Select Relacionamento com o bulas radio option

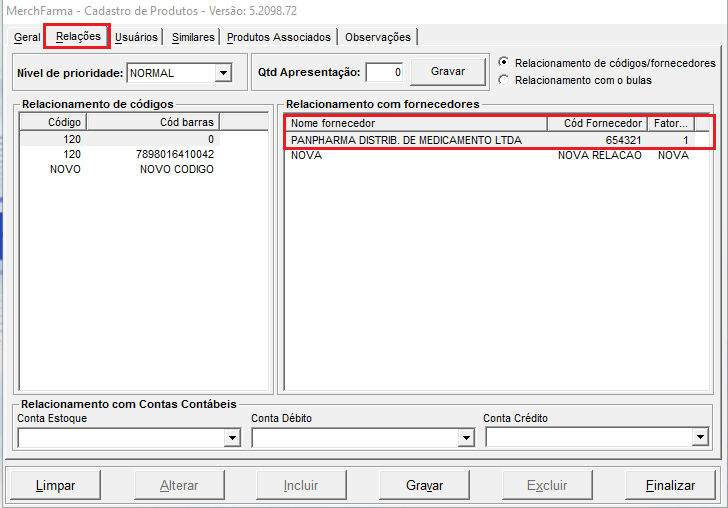(504, 79)
